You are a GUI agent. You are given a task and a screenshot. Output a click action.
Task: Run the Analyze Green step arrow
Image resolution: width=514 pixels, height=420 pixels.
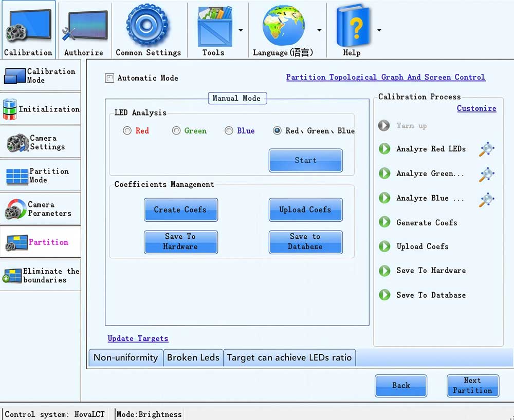click(384, 173)
